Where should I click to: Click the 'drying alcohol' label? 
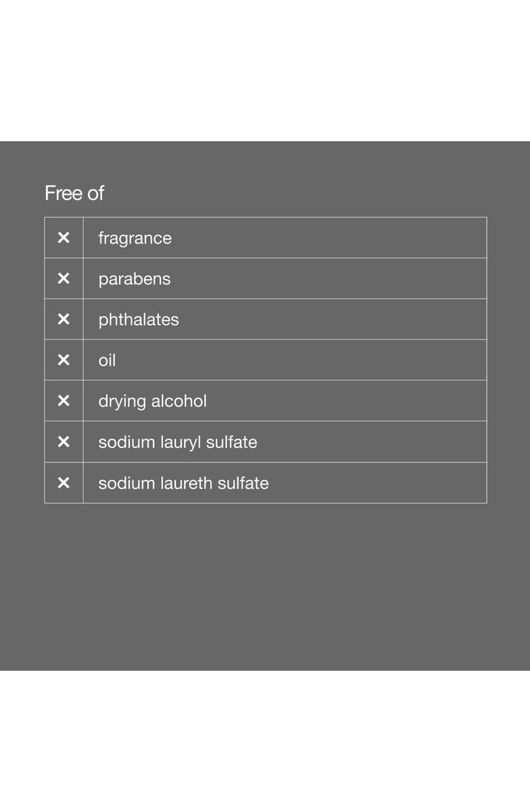(x=152, y=401)
